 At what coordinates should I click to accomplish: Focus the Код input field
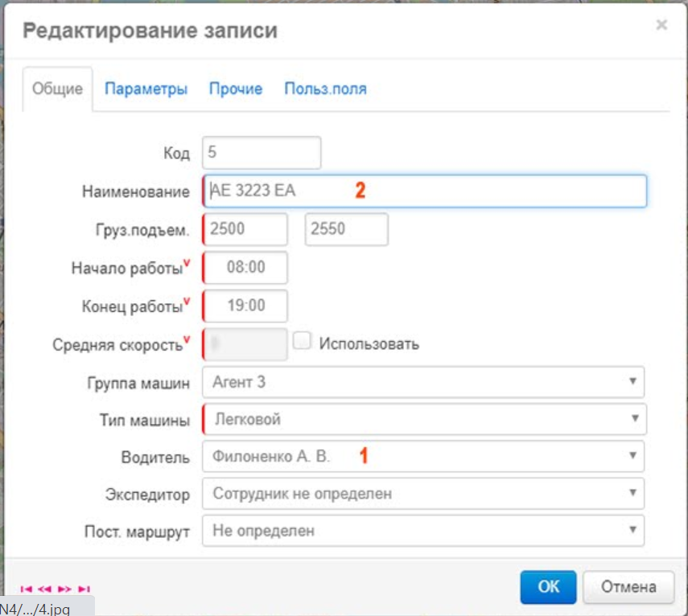click(262, 153)
